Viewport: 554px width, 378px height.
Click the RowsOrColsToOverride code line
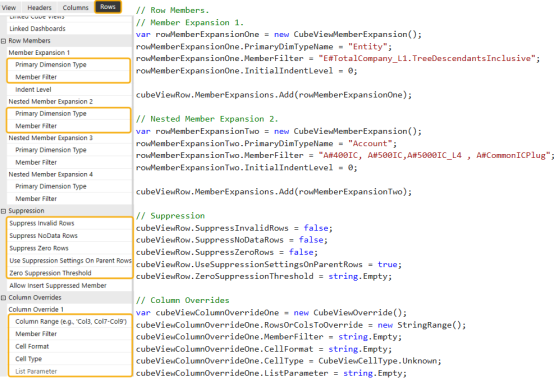tap(301, 325)
